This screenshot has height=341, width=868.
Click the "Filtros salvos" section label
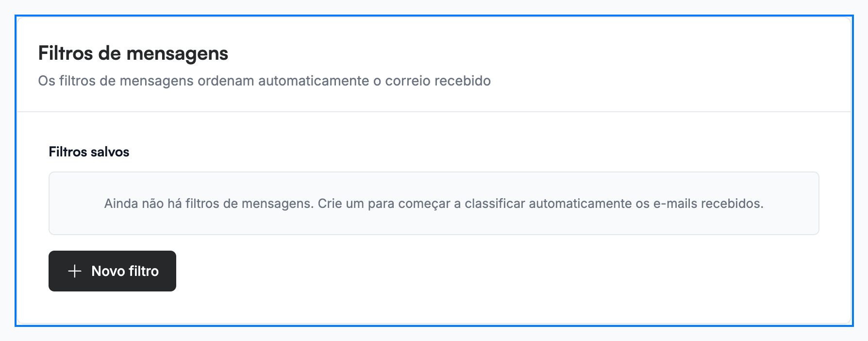point(89,152)
